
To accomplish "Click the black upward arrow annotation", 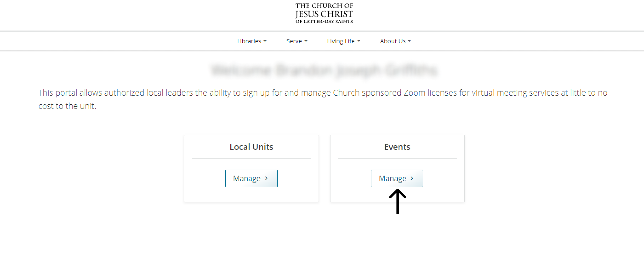I will [x=397, y=201].
